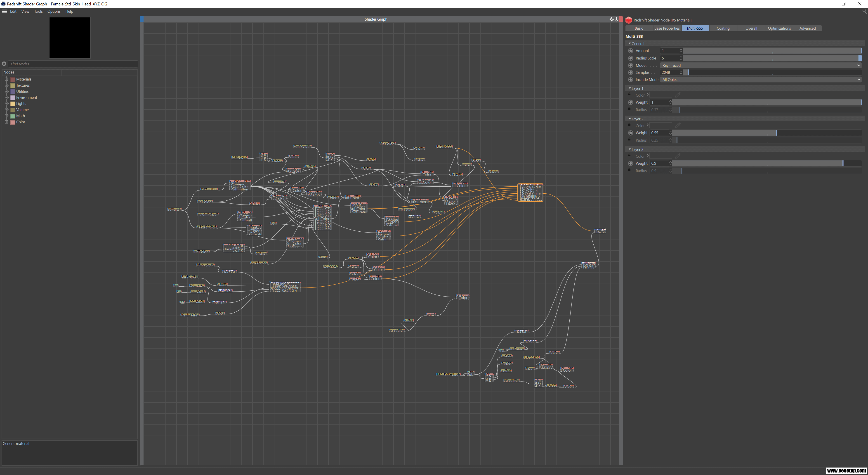Click the Layer 1 Color eyedropper icon

click(x=678, y=95)
